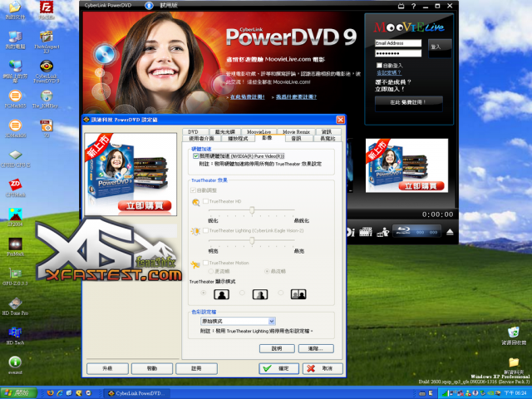Toggle the auto-adjust checkbox under TrueTheater effects
The height and width of the screenshot is (399, 532).
click(x=194, y=190)
